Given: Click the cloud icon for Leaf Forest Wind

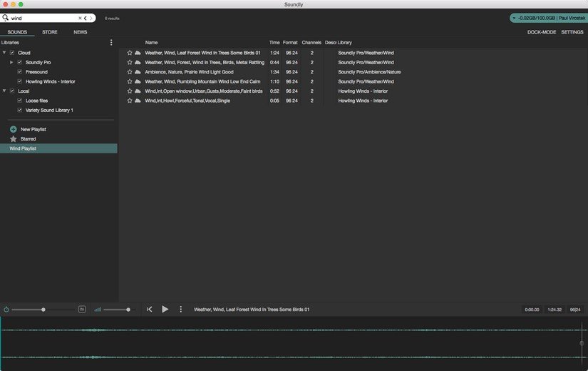Looking at the screenshot, I should (138, 53).
